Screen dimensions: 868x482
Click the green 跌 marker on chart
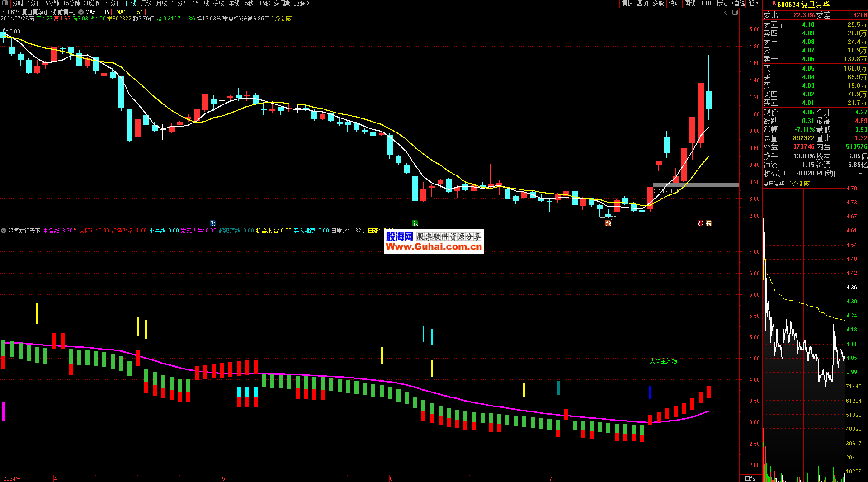pyautogui.click(x=415, y=223)
